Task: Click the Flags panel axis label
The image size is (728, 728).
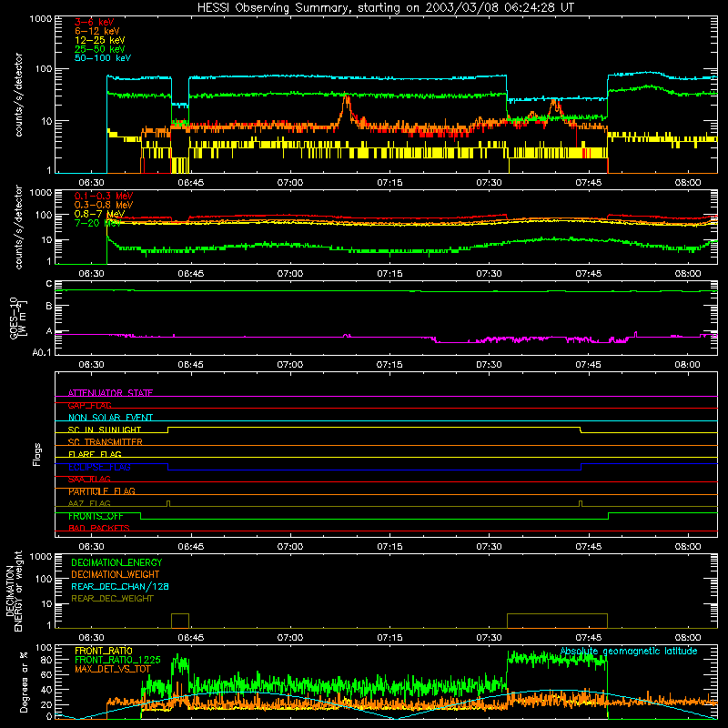Action: pos(36,454)
